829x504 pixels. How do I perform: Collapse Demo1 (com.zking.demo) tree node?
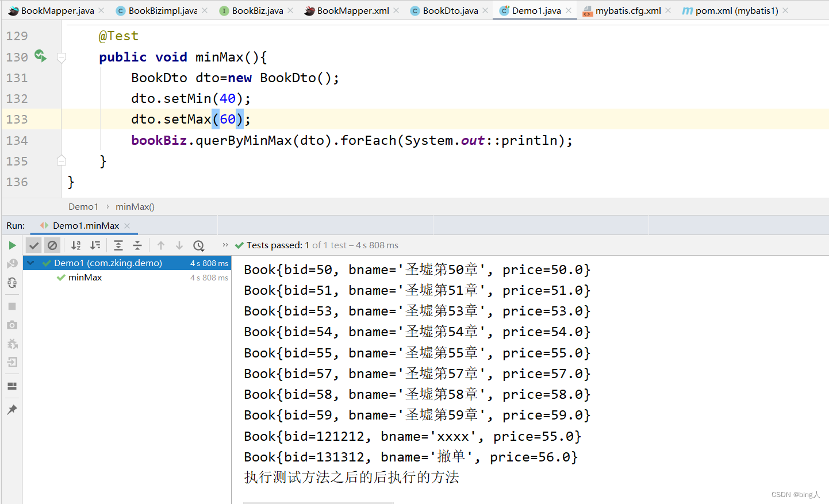[x=30, y=263]
